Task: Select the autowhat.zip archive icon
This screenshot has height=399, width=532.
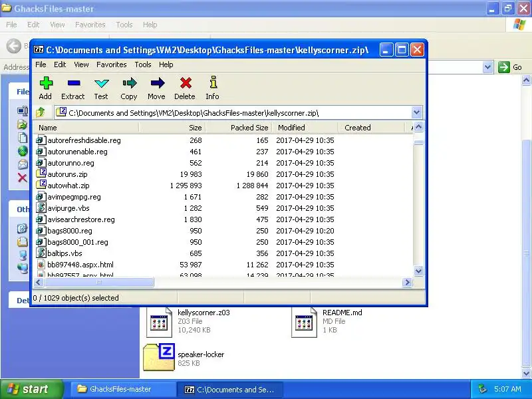Action: (x=41, y=185)
